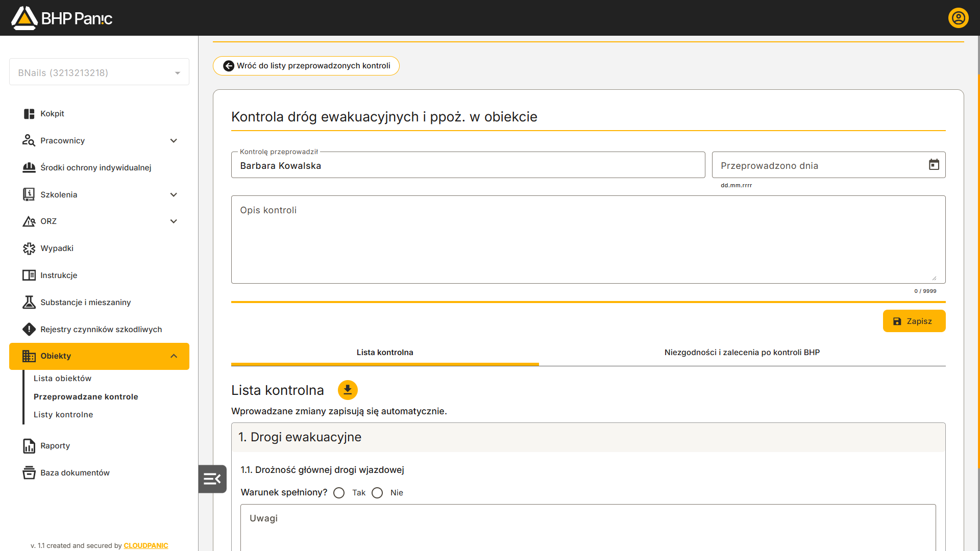Expand the Szkolenia submenu chevron
Viewport: 980px width, 551px height.
174,195
